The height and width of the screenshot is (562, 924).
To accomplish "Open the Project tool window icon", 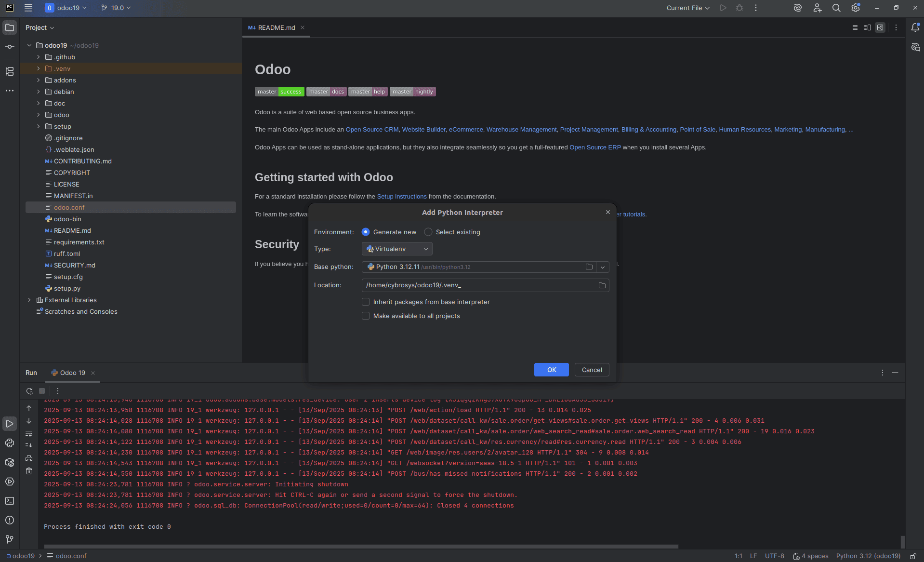I will (10, 27).
